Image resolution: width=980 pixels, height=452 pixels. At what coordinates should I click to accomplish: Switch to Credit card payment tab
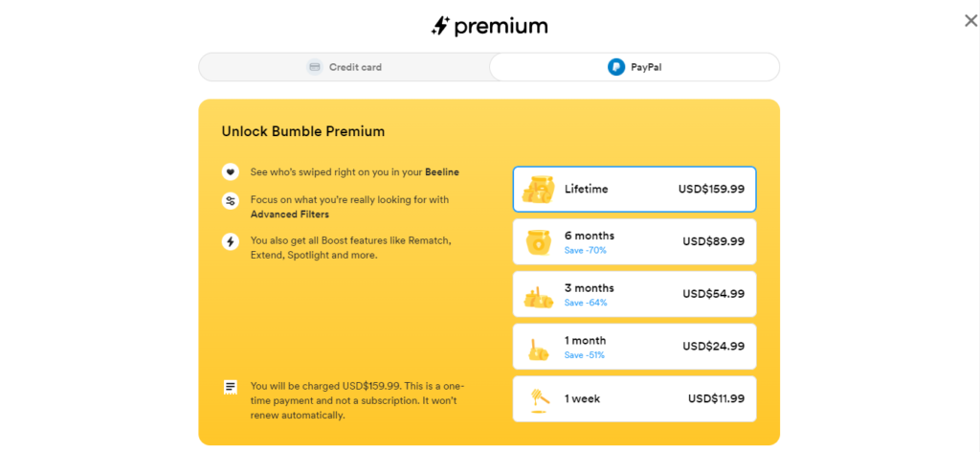345,67
